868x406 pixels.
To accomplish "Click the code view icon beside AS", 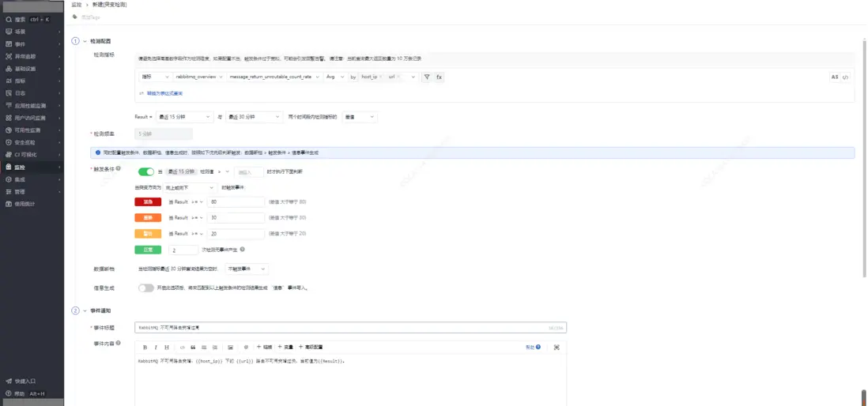I will click(x=845, y=77).
